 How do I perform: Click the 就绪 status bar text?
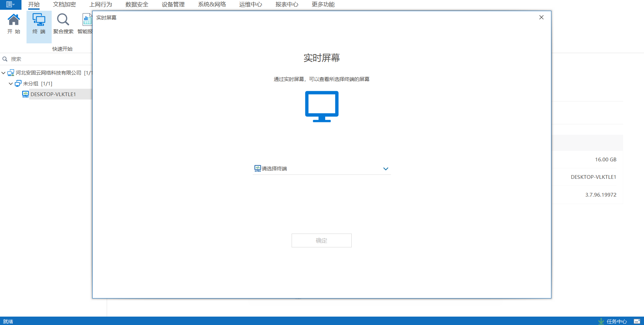tap(8, 321)
